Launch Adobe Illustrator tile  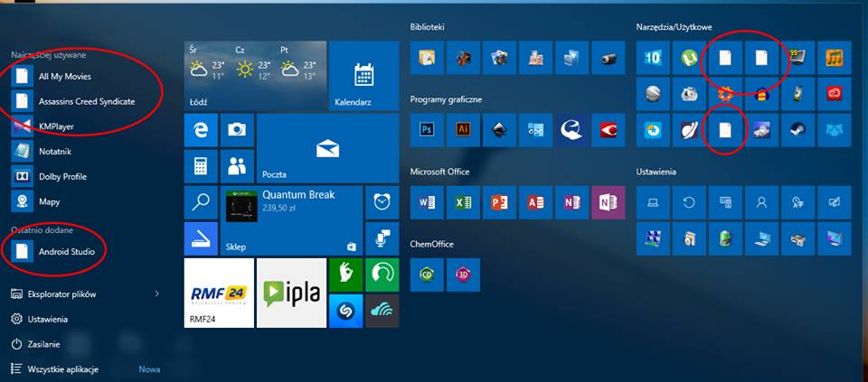point(463,130)
